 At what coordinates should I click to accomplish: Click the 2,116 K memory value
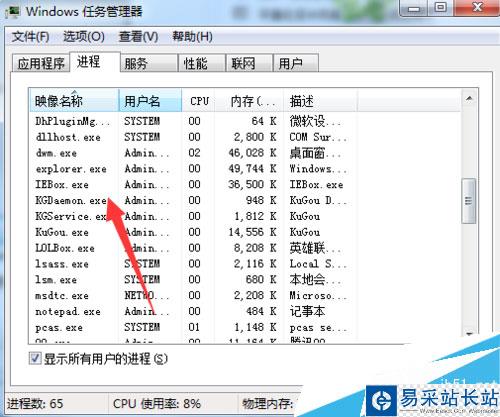pyautogui.click(x=255, y=264)
